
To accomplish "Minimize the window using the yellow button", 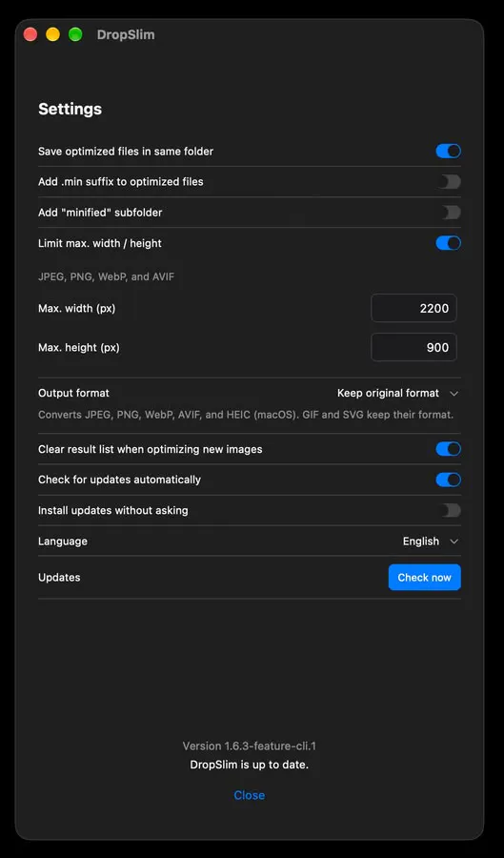I will 53,34.
